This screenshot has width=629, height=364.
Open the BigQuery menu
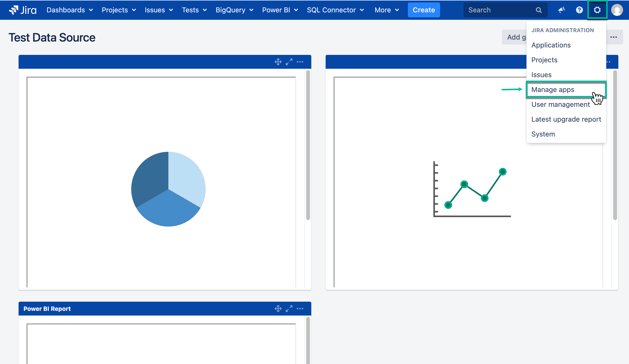[234, 10]
